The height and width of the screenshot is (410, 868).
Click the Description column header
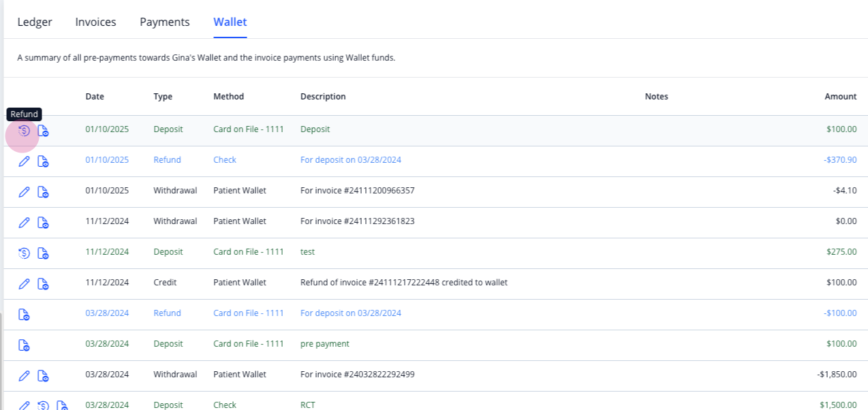coord(323,97)
